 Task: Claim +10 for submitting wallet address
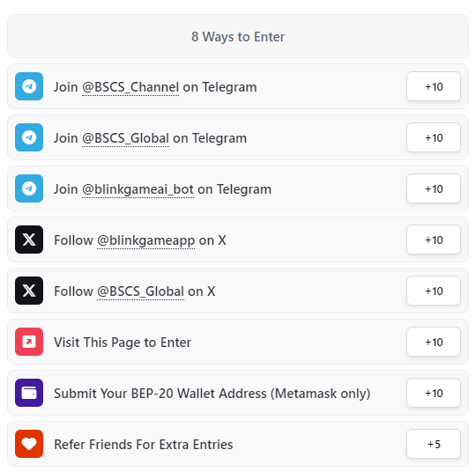click(434, 393)
